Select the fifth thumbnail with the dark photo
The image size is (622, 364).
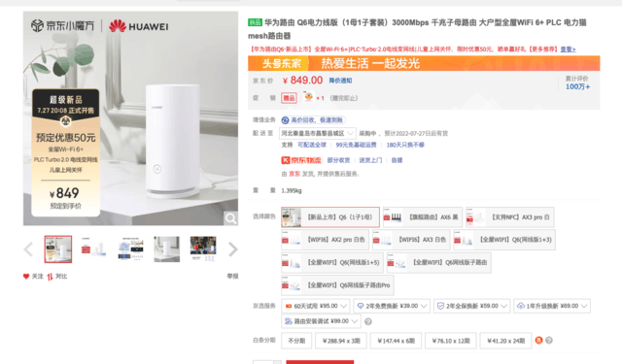203,249
